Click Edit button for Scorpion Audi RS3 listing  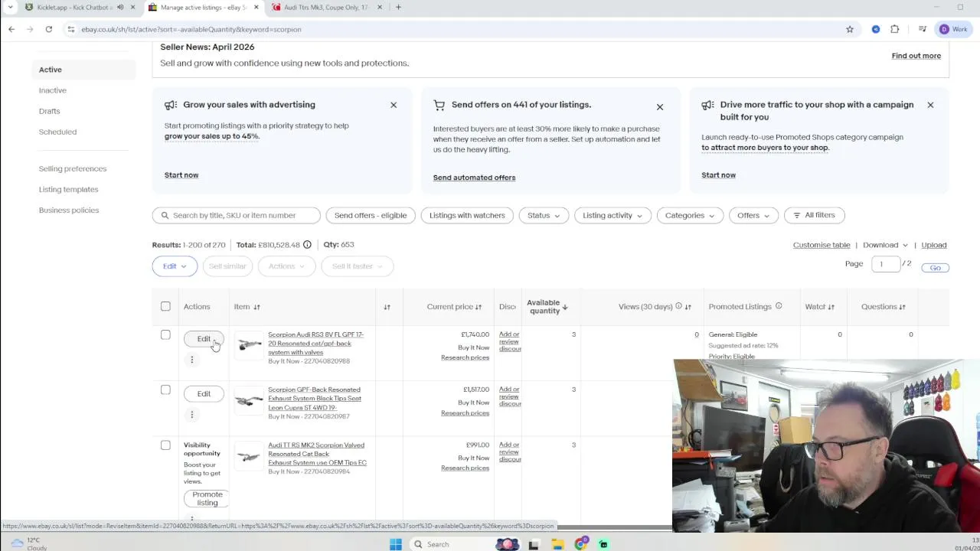[x=204, y=339]
